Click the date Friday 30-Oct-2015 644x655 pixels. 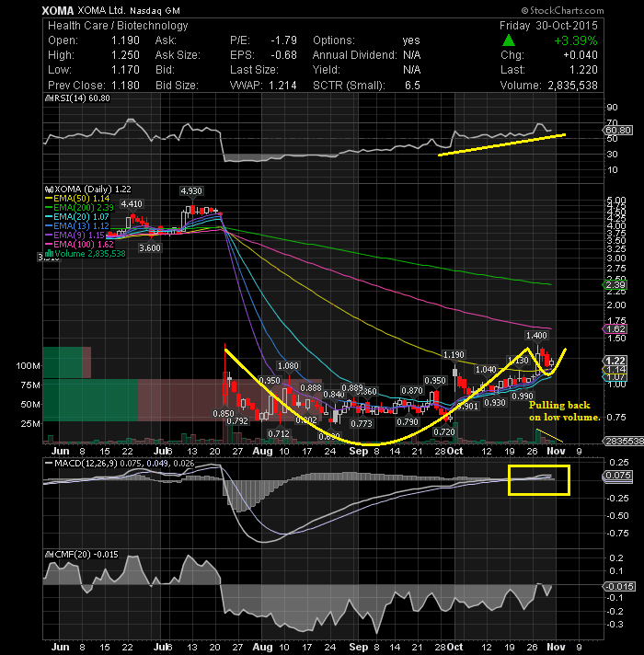(548, 26)
